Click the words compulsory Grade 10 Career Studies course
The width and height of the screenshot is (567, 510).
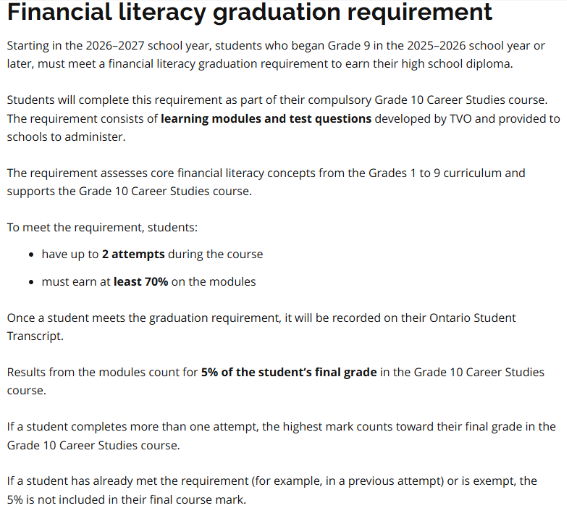[427, 100]
